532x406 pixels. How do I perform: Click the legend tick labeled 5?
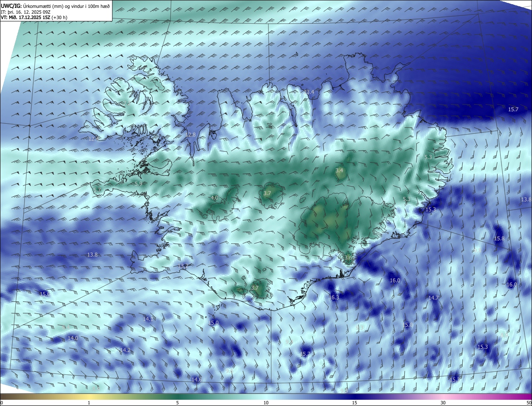coord(177,403)
